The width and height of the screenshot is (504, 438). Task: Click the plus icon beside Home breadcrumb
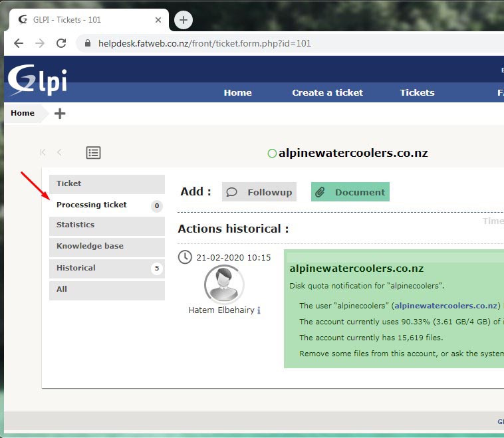pos(60,113)
